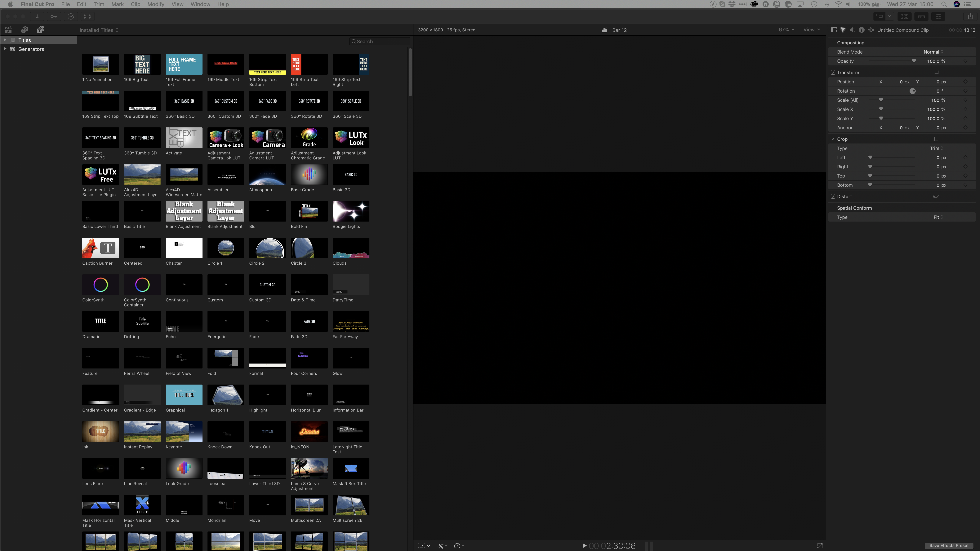Image resolution: width=980 pixels, height=551 pixels.
Task: Open the Photos and Audio browser icon
Action: (24, 30)
